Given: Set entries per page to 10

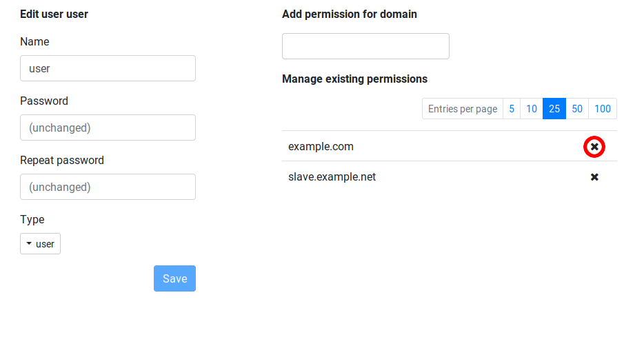Looking at the screenshot, I should click(x=532, y=109).
